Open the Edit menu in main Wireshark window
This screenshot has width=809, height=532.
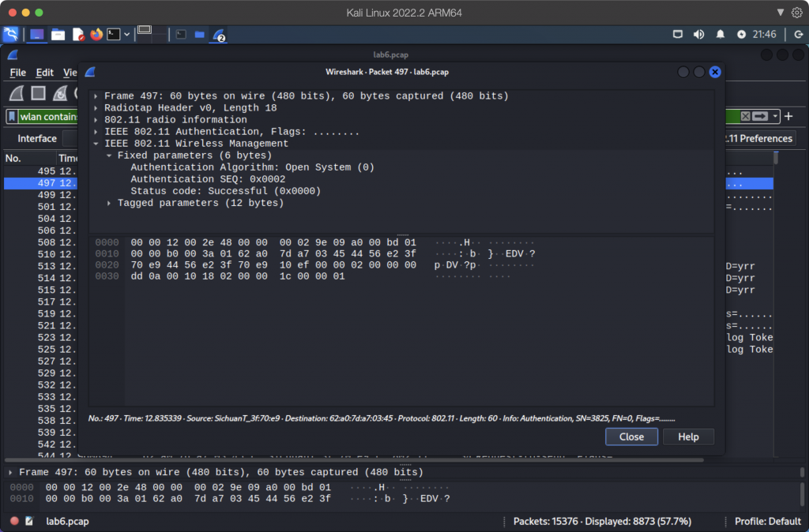44,73
